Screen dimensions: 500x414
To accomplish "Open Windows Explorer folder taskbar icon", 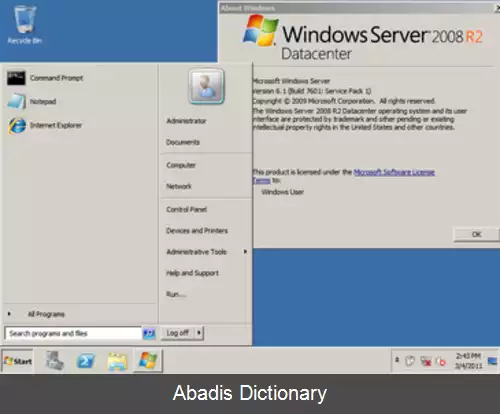I will tap(117, 361).
